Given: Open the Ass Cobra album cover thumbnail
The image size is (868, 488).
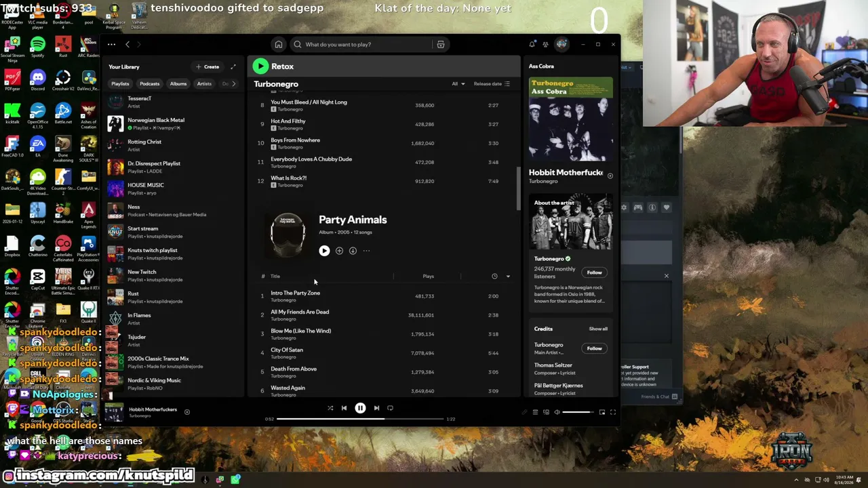Looking at the screenshot, I should 571,119.
